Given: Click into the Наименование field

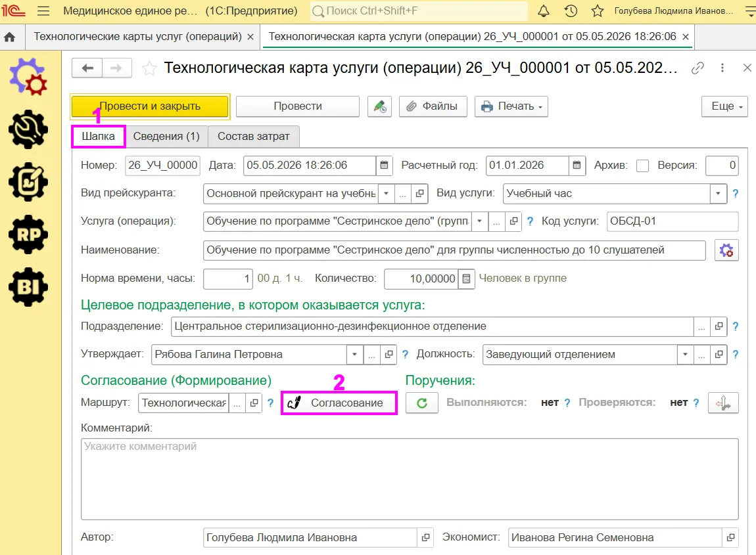Looking at the screenshot, I should coord(454,250).
